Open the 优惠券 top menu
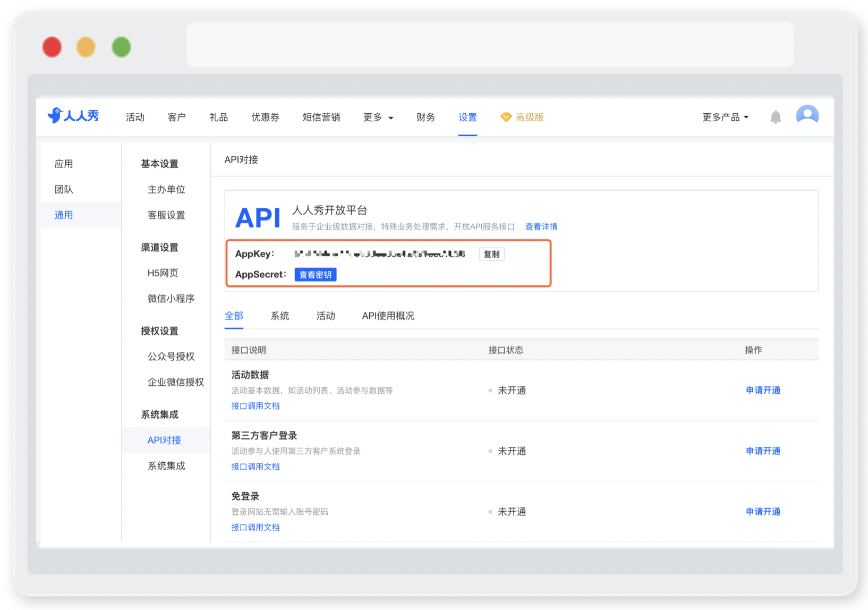 point(265,117)
